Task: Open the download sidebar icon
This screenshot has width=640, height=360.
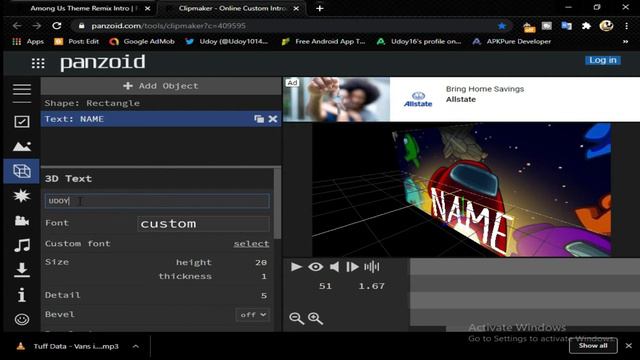Action: coord(22,270)
